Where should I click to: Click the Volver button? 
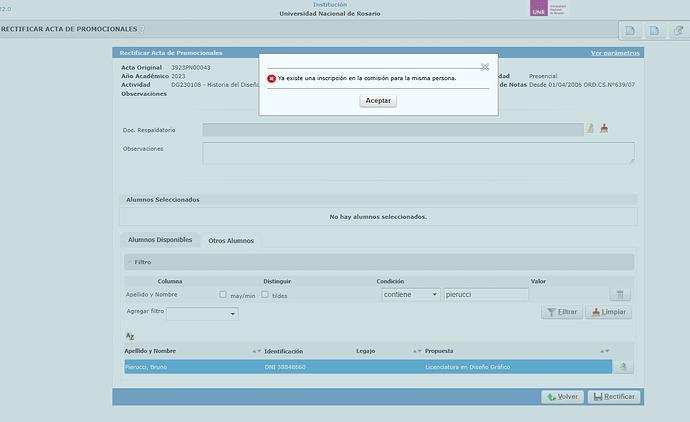(562, 397)
